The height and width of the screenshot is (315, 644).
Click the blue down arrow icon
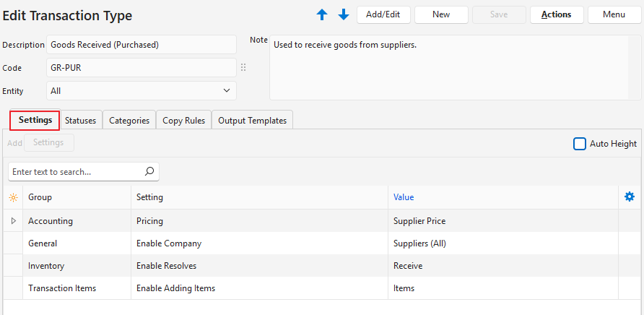click(344, 14)
